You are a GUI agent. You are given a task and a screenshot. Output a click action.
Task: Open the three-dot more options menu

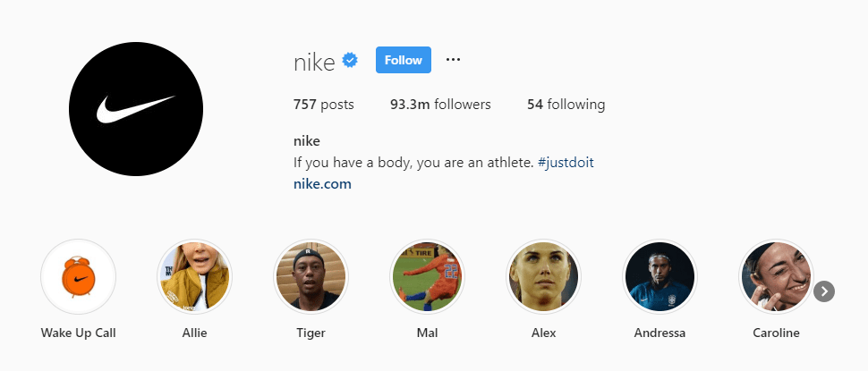coord(453,60)
